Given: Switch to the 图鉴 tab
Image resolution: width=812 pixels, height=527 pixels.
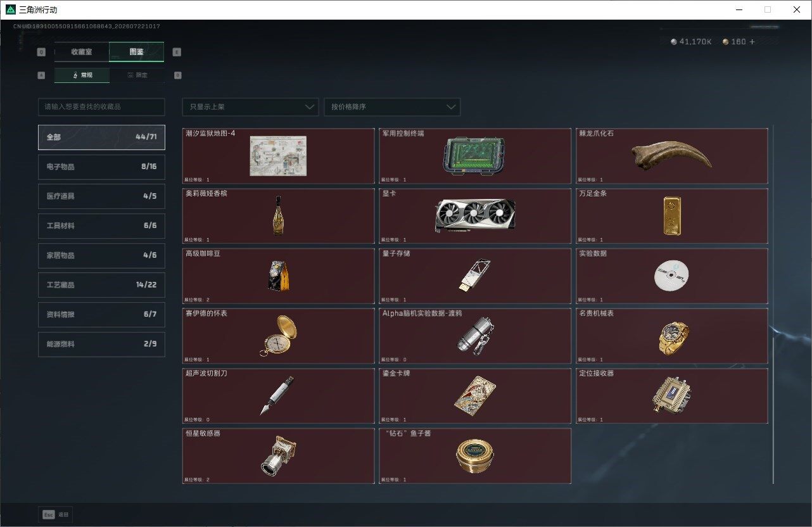Looking at the screenshot, I should (137, 52).
